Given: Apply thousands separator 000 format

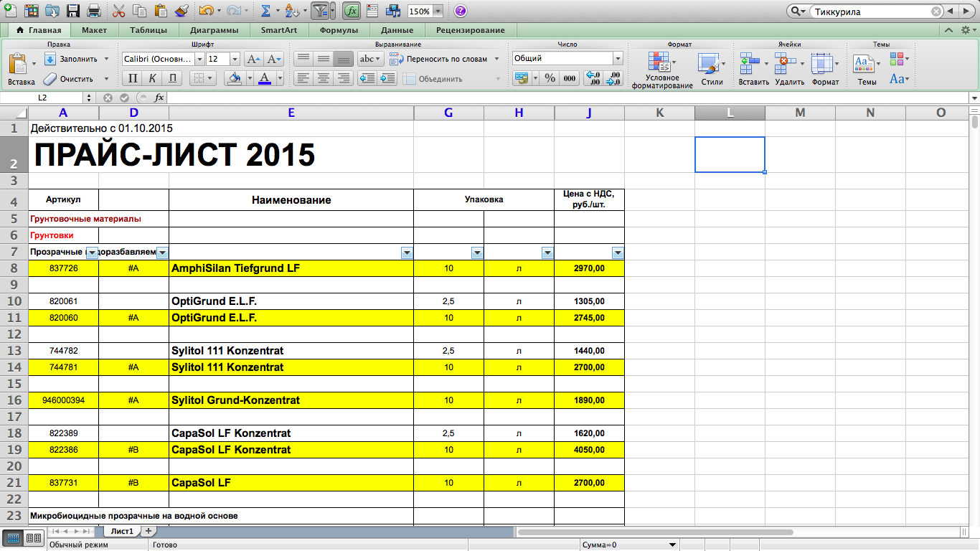Looking at the screenshot, I should pyautogui.click(x=570, y=78).
